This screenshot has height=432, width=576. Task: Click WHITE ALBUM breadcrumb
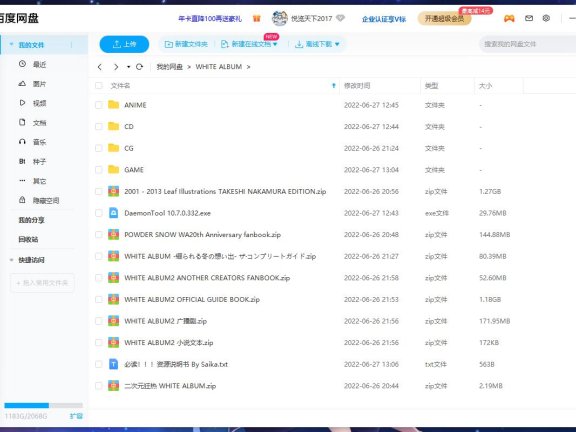(x=219, y=67)
